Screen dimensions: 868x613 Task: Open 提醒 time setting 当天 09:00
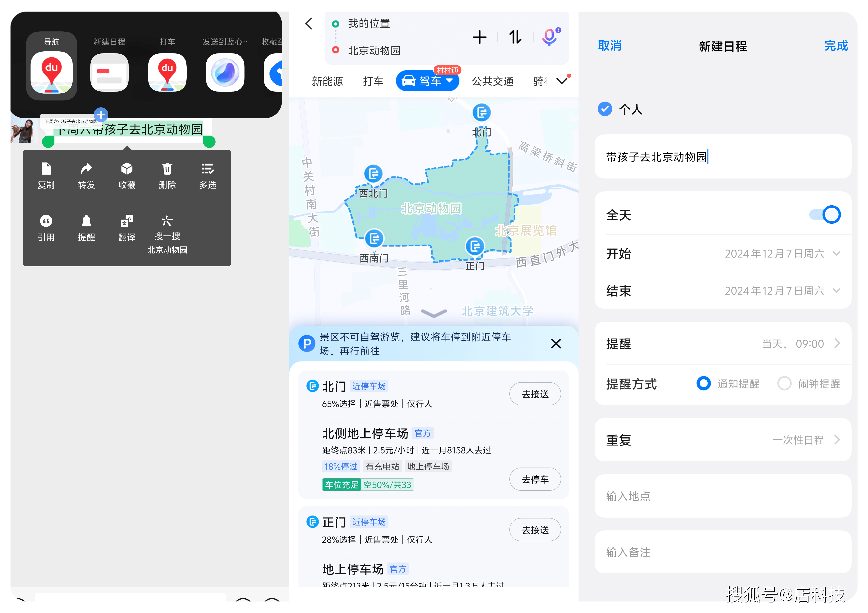pyautogui.click(x=722, y=344)
